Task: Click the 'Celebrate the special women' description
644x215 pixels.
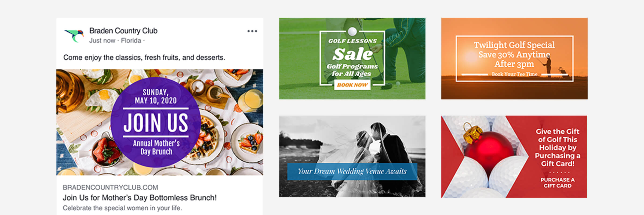Action: click(122, 208)
